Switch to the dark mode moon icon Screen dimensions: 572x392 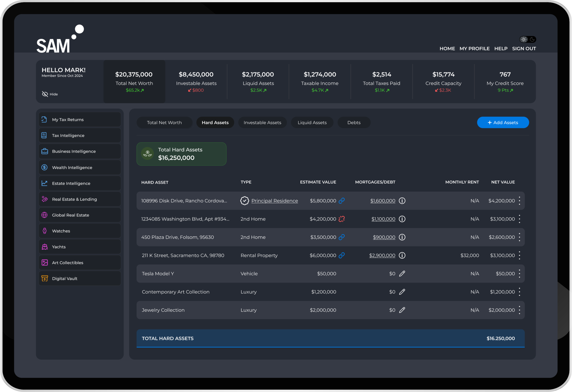tap(532, 39)
